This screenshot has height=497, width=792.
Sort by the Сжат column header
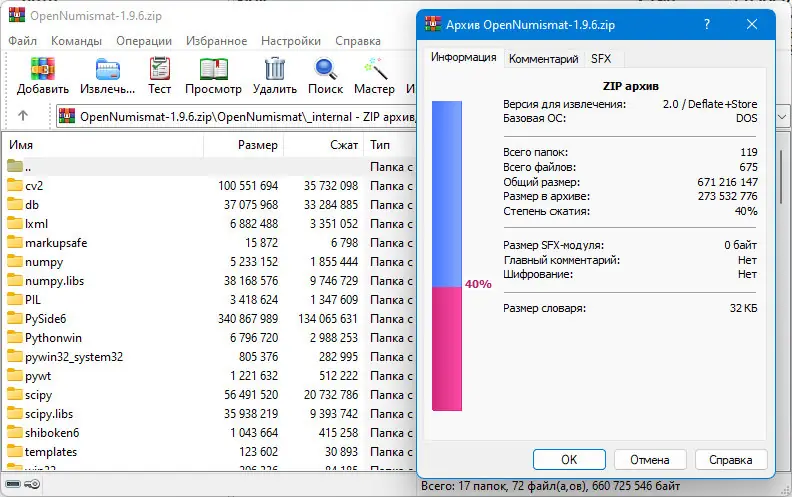tap(324, 145)
